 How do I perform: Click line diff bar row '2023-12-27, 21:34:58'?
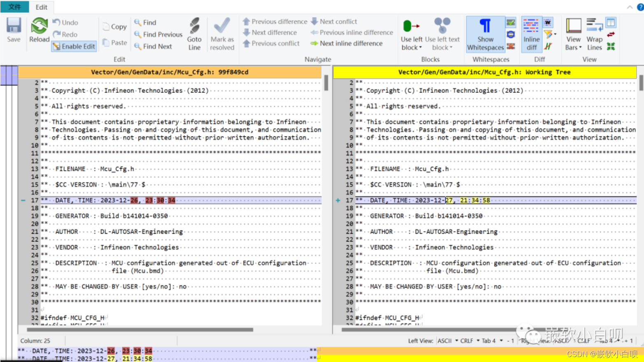point(169,359)
